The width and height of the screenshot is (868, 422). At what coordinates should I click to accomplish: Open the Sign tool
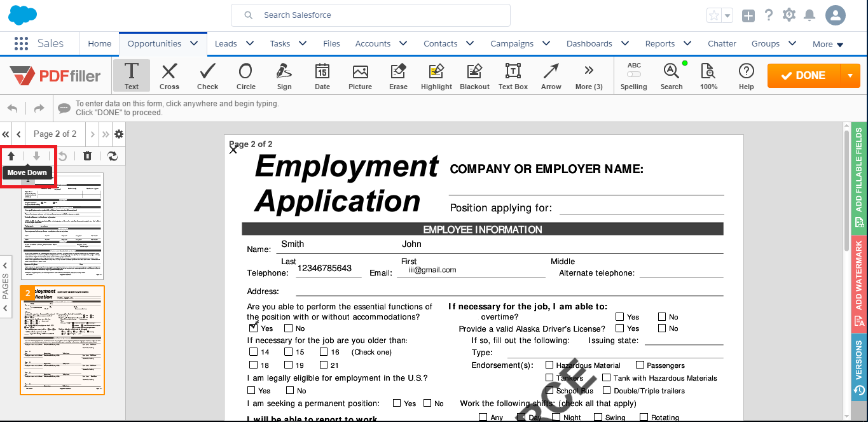284,76
